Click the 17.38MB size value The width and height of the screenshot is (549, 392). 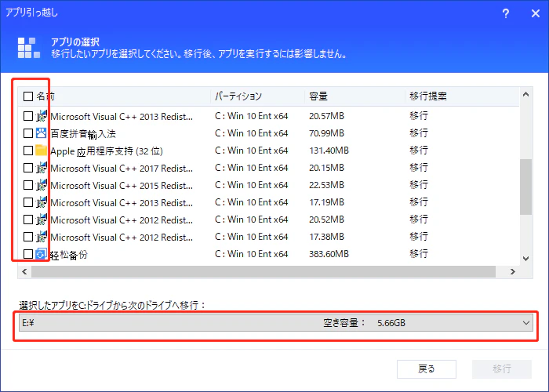(x=326, y=237)
